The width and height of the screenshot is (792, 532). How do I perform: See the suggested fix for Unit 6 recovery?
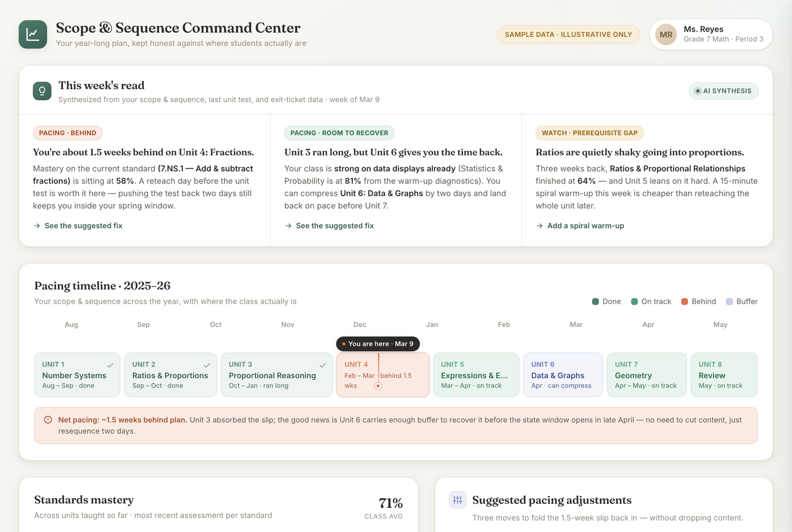(329, 226)
